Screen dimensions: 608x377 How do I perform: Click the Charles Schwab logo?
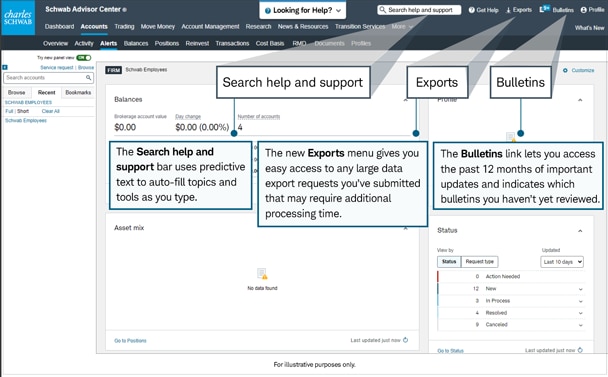pyautogui.click(x=18, y=18)
